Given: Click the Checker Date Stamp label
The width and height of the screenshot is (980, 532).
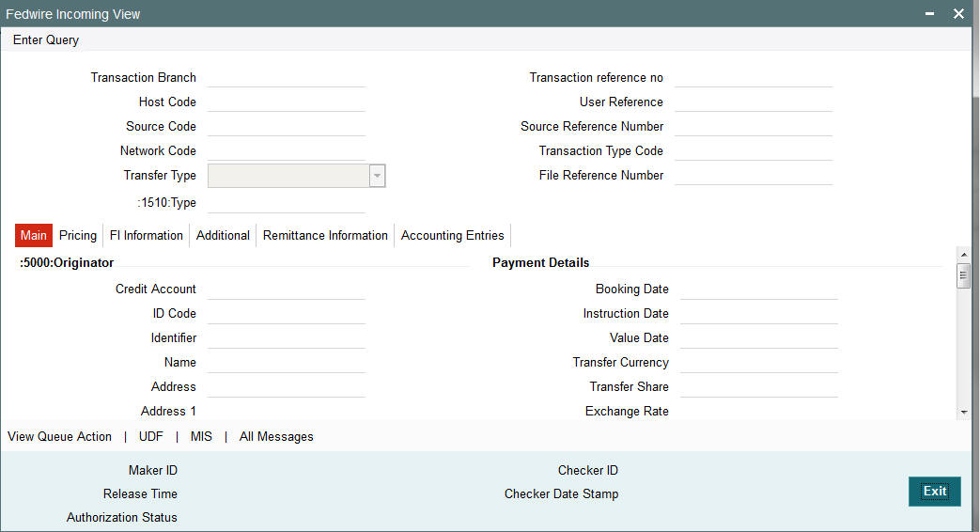Looking at the screenshot, I should [561, 494].
